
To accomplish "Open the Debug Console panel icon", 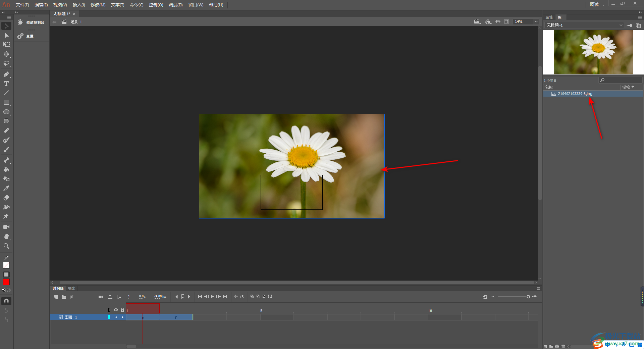I will point(20,22).
